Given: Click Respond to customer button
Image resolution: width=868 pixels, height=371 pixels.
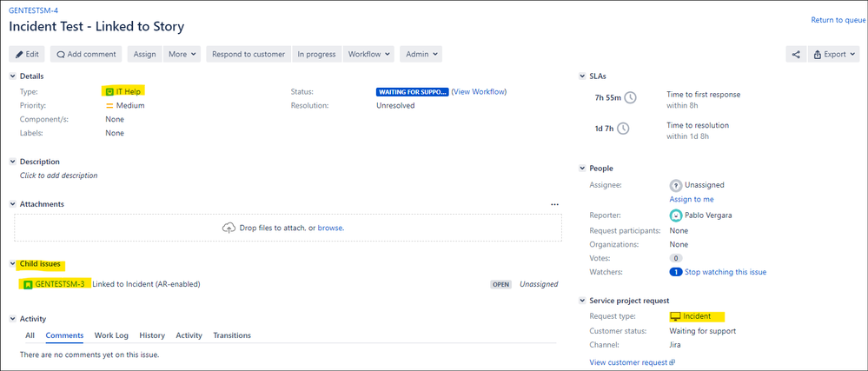Looking at the screenshot, I should (248, 54).
